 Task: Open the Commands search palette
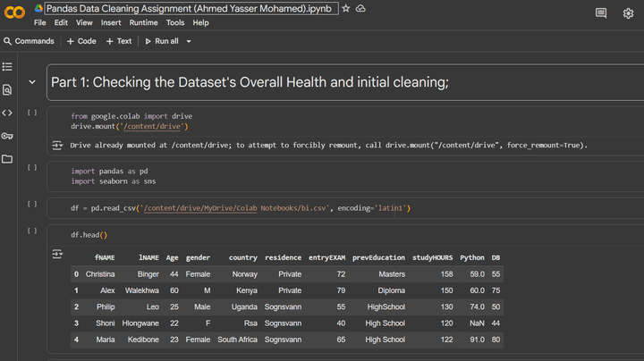pyautogui.click(x=29, y=41)
